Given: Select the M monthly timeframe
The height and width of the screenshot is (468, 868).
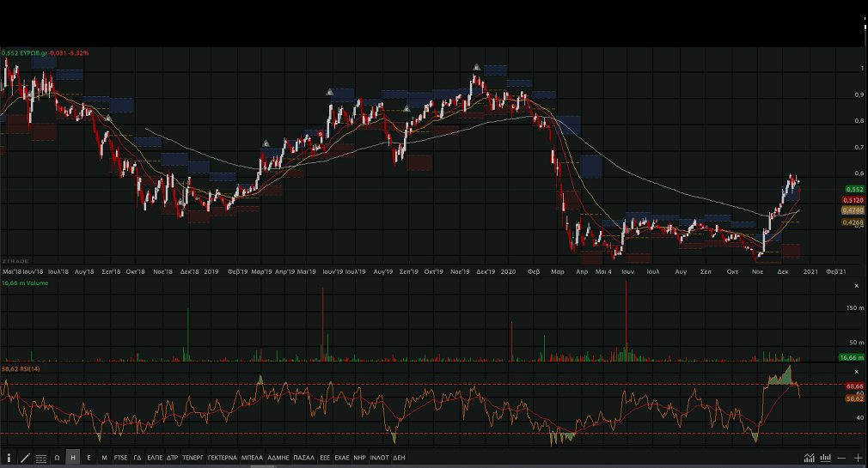Looking at the screenshot, I should 104,459.
